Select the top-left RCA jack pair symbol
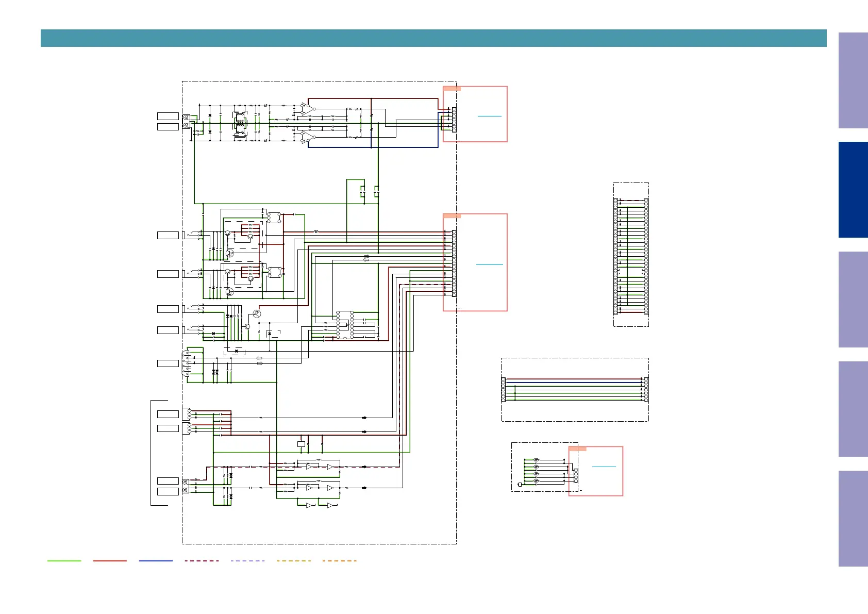Screen dimensions: 868x614 186,121
